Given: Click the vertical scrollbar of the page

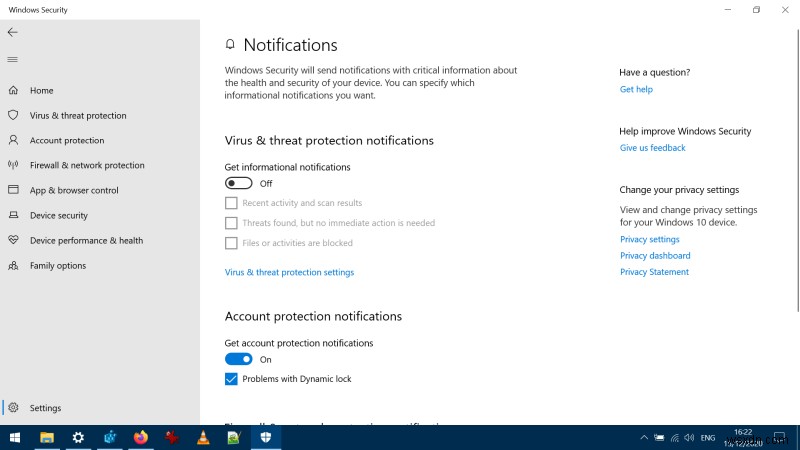Looking at the screenshot, I should tap(797, 170).
